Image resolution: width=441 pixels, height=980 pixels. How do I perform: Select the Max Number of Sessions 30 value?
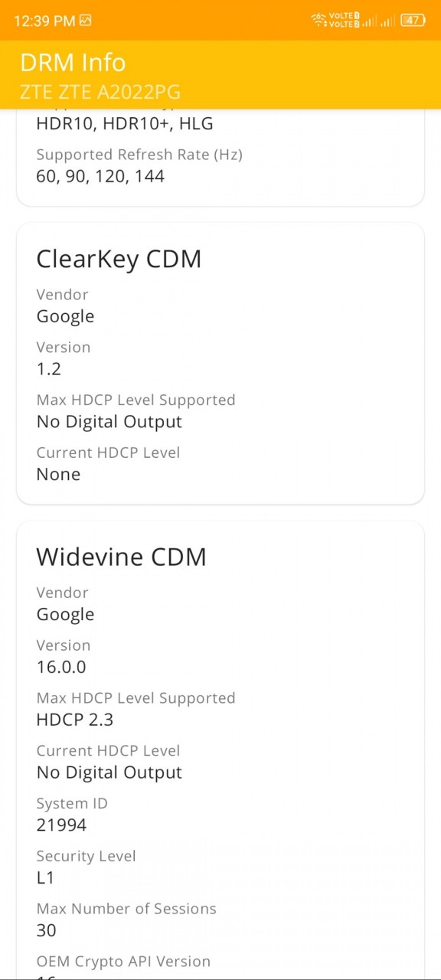click(x=46, y=930)
